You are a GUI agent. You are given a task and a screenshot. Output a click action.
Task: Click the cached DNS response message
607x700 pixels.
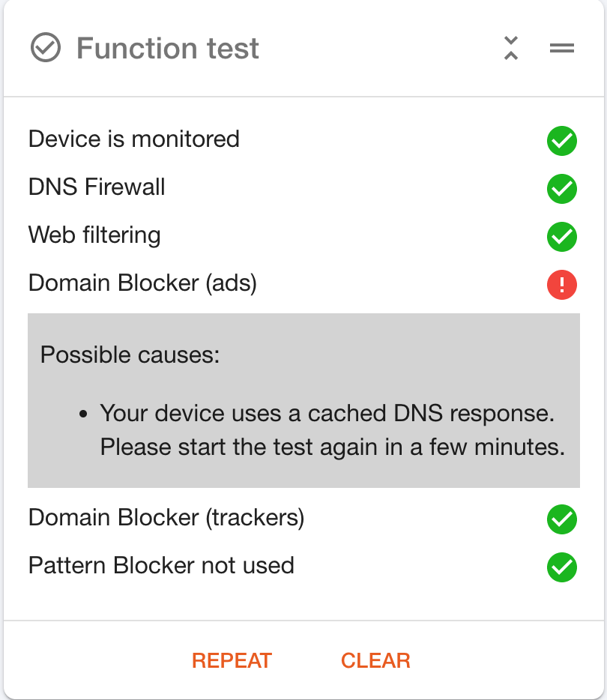[x=333, y=429]
